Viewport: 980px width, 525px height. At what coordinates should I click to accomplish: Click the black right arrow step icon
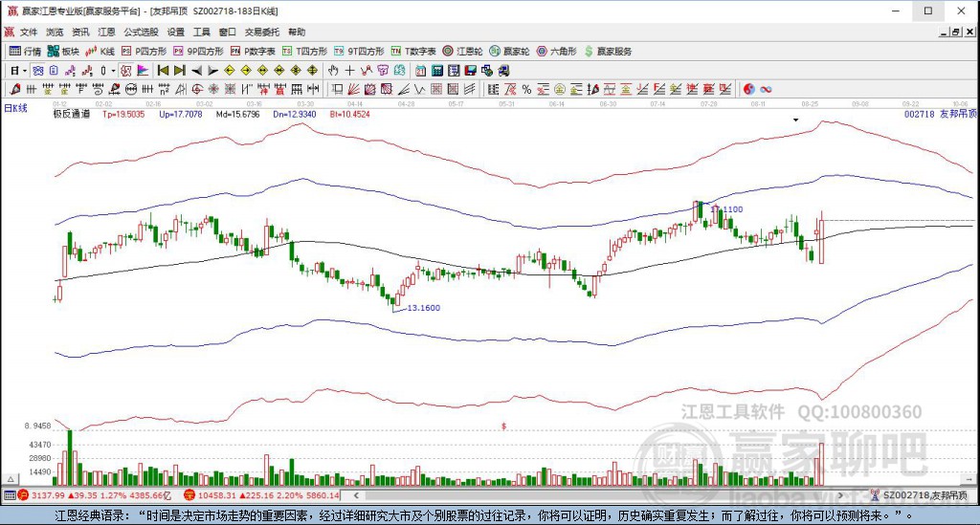click(x=213, y=71)
